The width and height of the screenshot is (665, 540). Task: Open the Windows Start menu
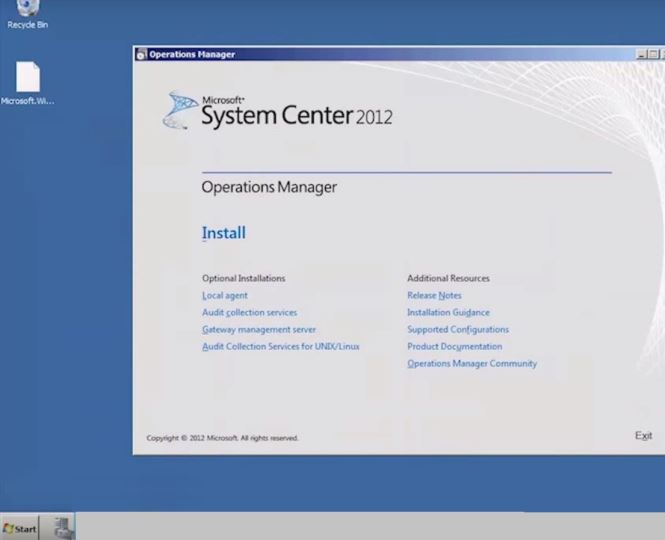[20, 528]
